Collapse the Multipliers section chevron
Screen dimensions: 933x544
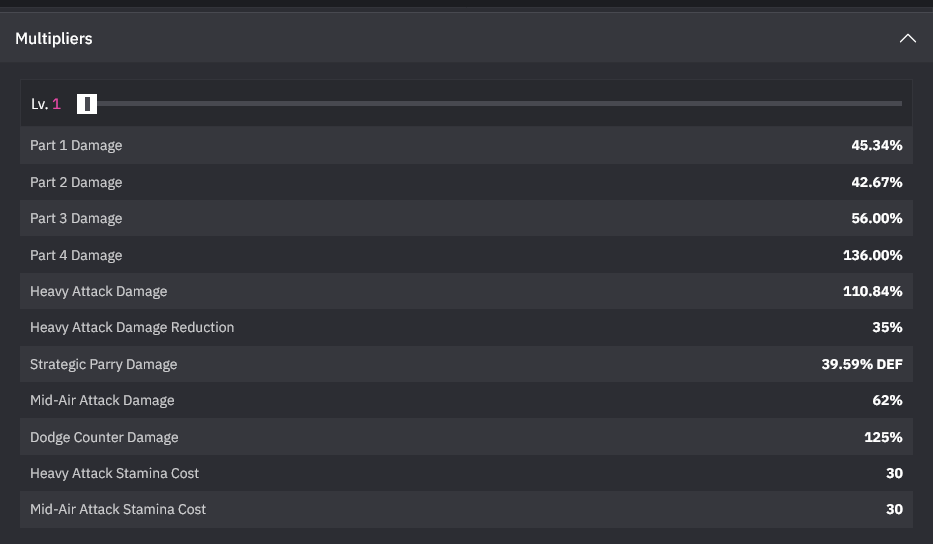907,39
